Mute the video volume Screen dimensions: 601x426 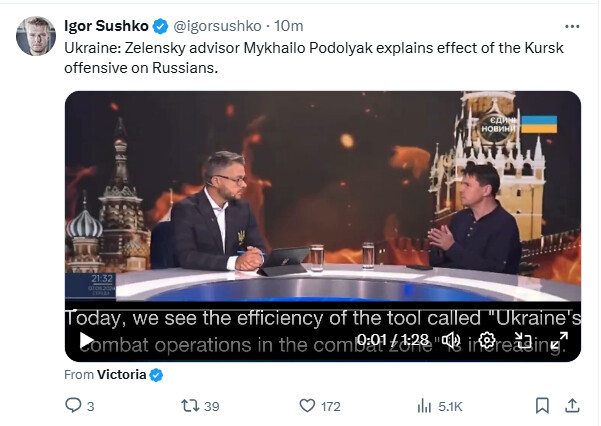coord(453,341)
